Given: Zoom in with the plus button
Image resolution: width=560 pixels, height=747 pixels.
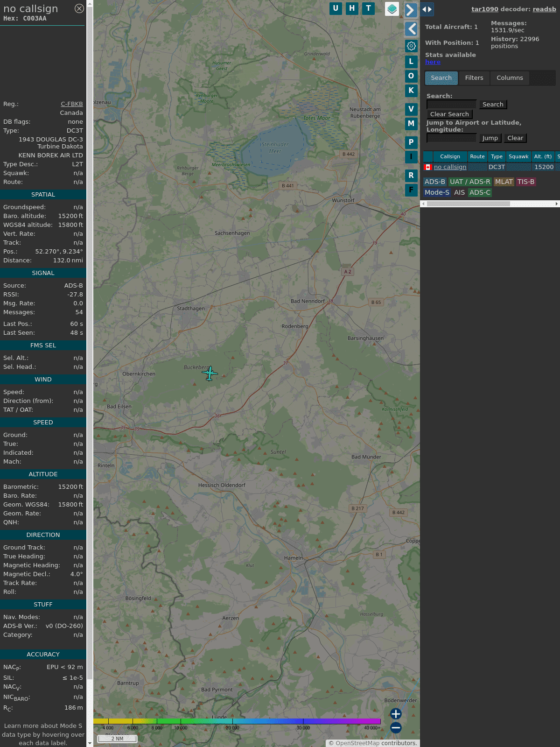Looking at the screenshot, I should (396, 714).
